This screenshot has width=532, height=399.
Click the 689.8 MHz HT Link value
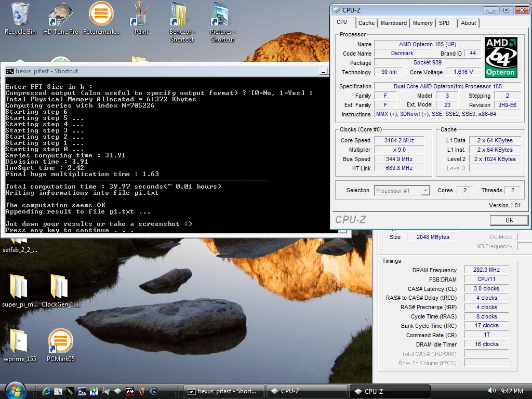coord(400,168)
